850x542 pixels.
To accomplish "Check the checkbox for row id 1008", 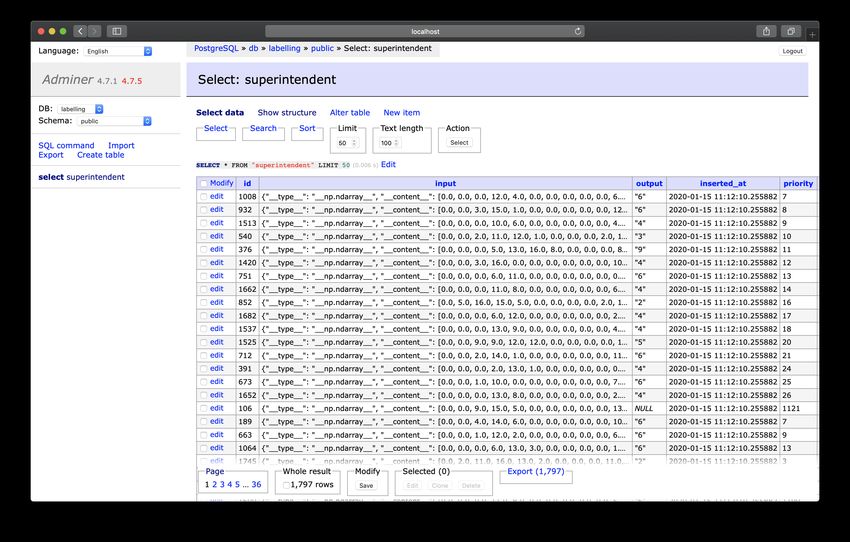I will click(x=204, y=197).
